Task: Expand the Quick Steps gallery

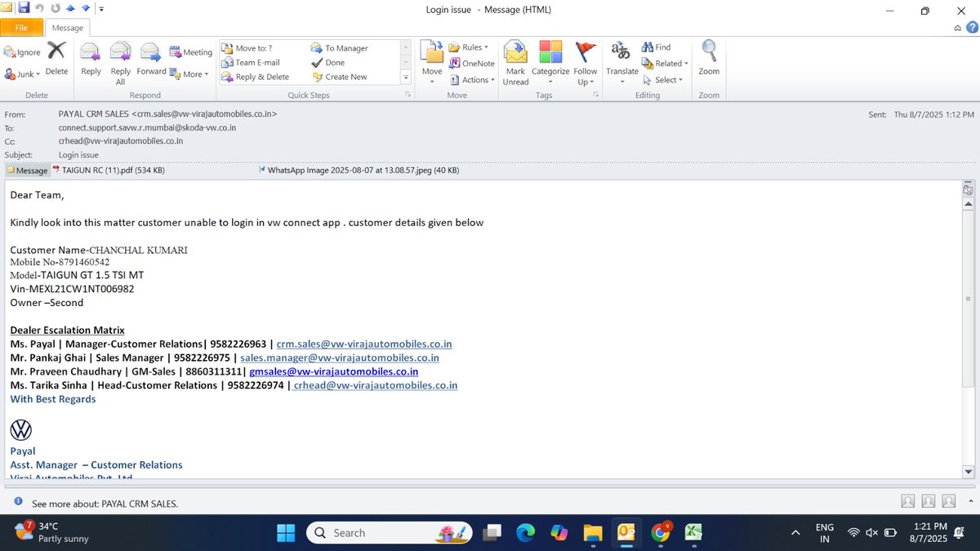Action: tap(406, 78)
